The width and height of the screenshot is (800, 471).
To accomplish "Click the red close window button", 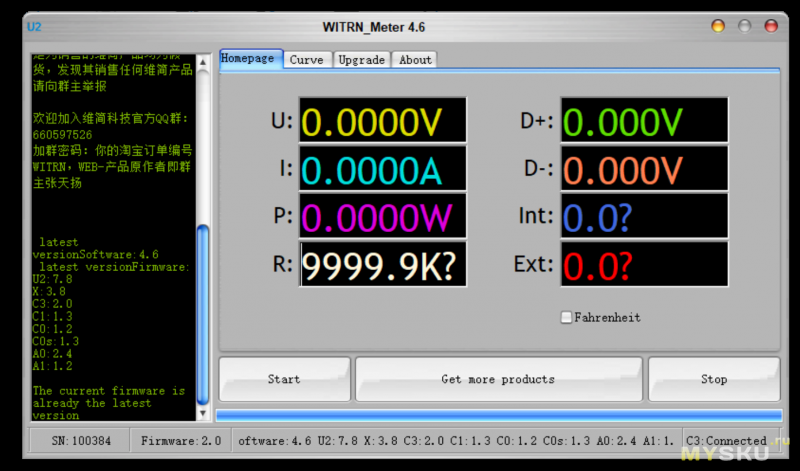I will [x=718, y=26].
